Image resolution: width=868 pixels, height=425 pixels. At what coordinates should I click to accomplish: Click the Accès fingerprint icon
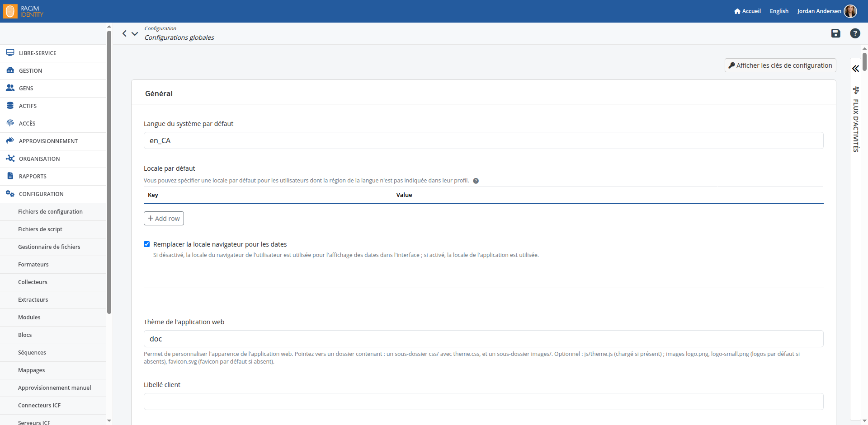[x=10, y=123]
